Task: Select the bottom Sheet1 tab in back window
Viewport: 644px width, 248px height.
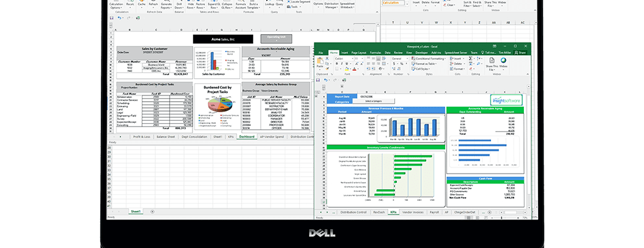Action: (136, 211)
